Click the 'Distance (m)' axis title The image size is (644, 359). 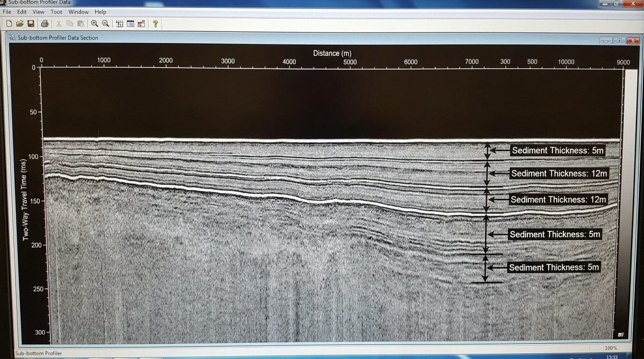click(332, 53)
